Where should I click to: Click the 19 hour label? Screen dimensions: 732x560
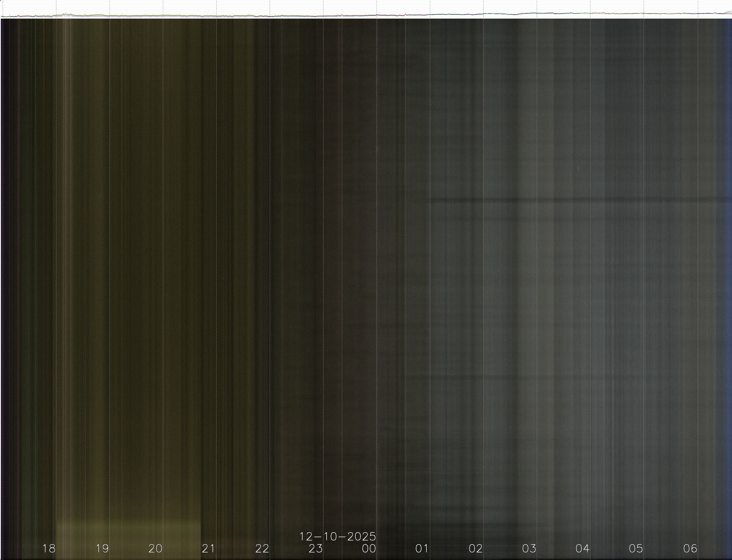tap(102, 548)
